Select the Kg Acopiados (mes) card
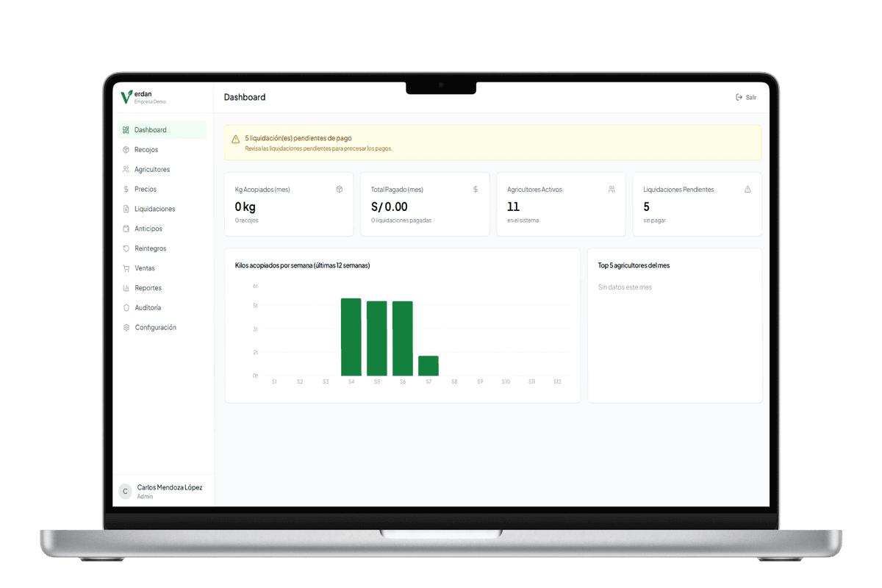The width and height of the screenshot is (882, 588). pyautogui.click(x=289, y=204)
